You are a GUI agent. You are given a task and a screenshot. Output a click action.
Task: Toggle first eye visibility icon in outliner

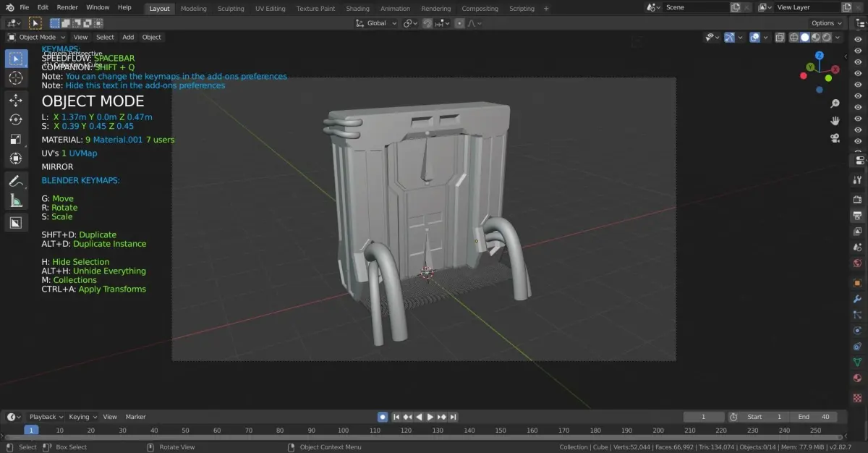(858, 40)
